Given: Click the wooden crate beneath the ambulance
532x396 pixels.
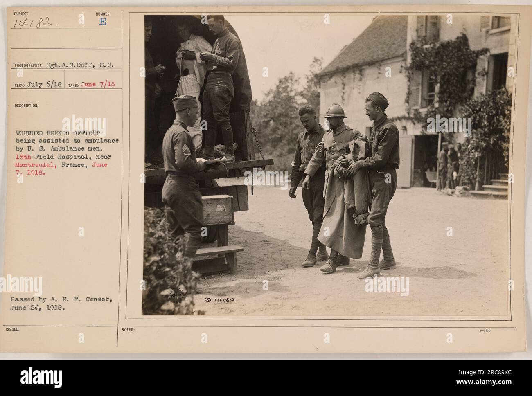Looking at the screenshot, I should (219, 209).
